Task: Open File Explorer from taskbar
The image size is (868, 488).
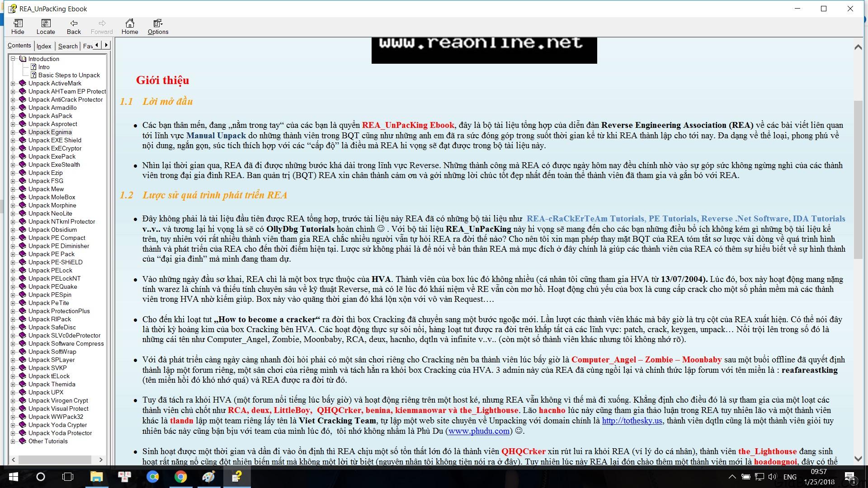Action: tap(96, 477)
